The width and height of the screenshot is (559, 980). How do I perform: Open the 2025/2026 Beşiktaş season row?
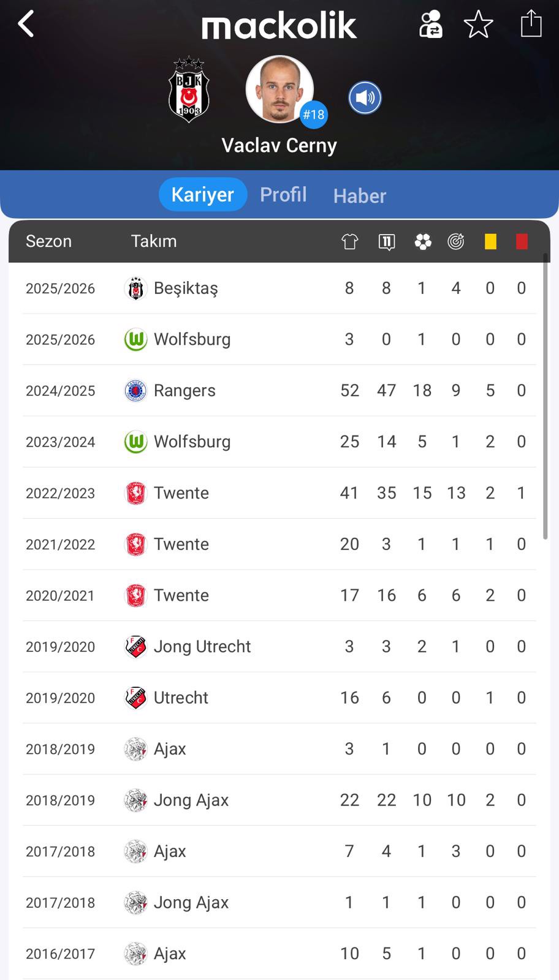pyautogui.click(x=279, y=288)
